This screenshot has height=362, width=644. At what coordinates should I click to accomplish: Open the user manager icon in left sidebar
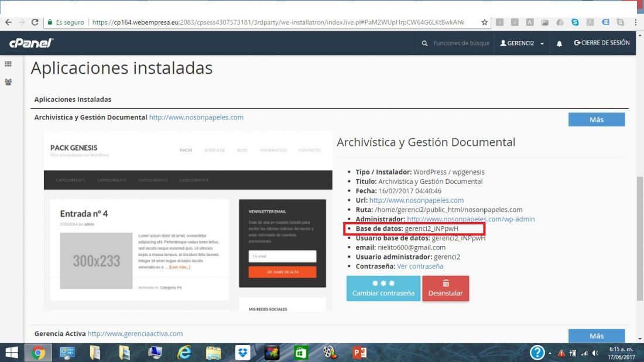click(x=8, y=82)
